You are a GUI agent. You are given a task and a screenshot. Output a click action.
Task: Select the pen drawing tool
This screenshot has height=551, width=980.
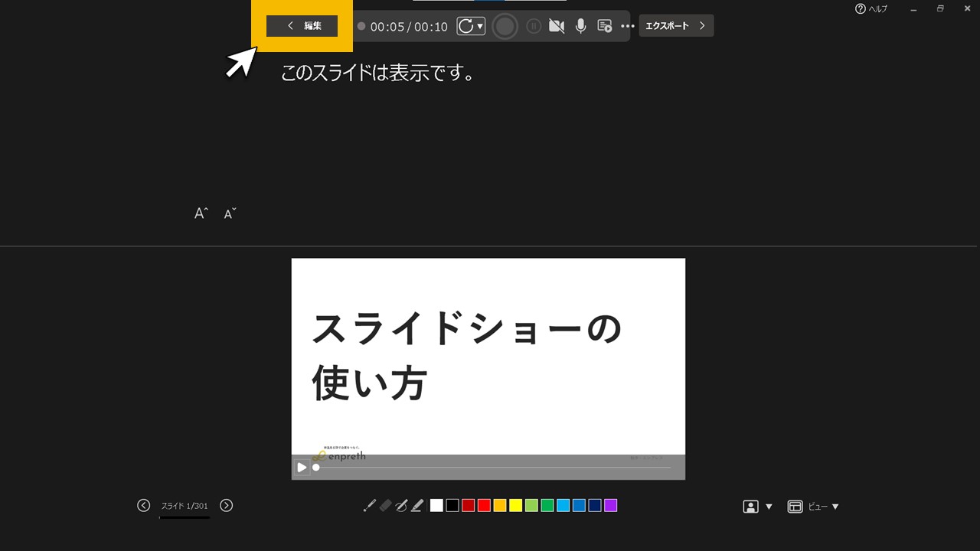pos(401,505)
